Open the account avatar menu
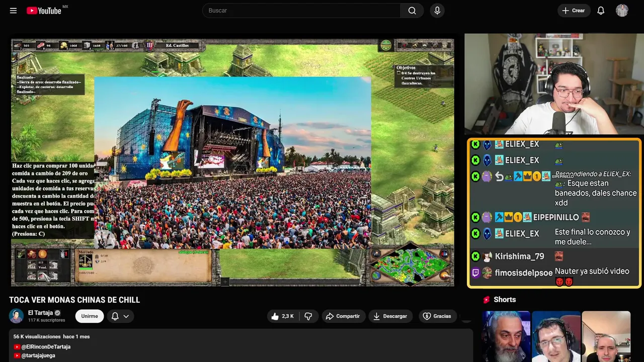The width and height of the screenshot is (644, 362). (622, 11)
